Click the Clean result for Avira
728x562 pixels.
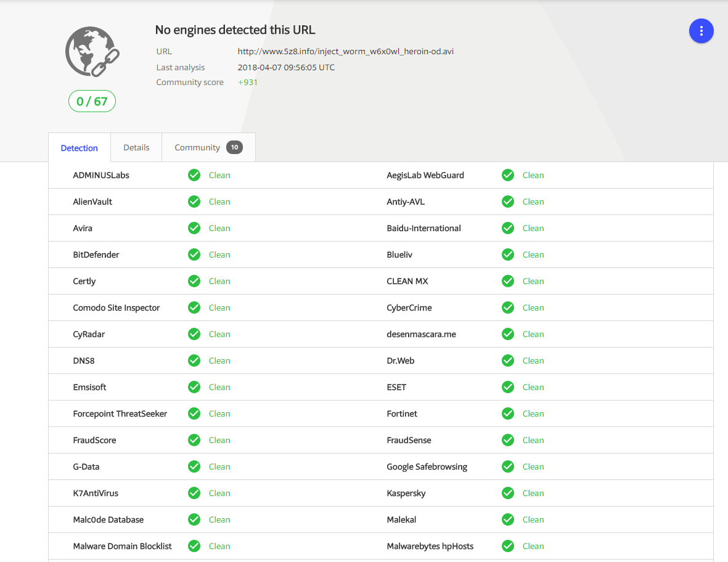[219, 228]
